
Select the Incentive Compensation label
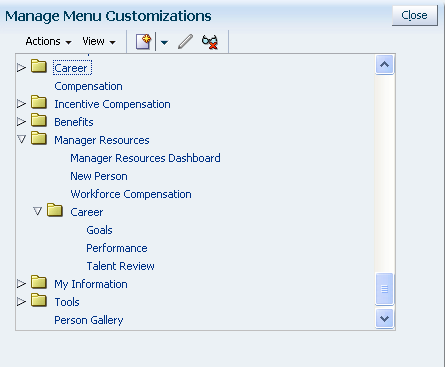click(112, 104)
